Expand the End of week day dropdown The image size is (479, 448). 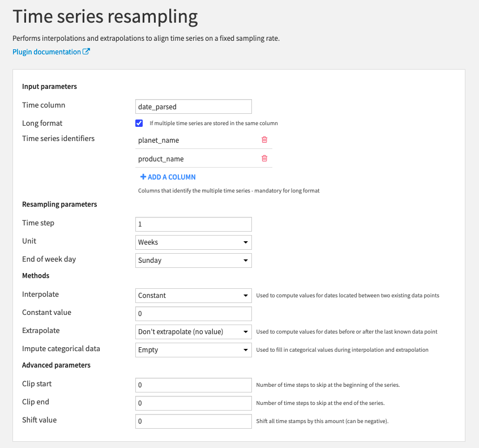click(x=194, y=260)
